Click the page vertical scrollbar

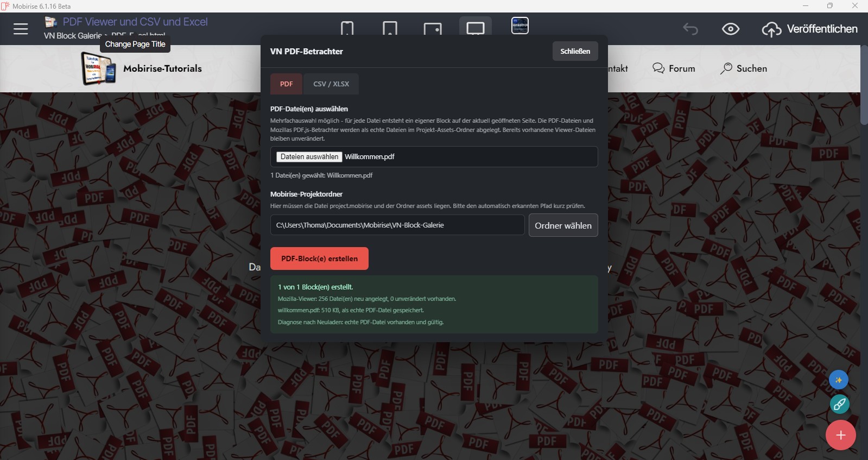[x=864, y=85]
